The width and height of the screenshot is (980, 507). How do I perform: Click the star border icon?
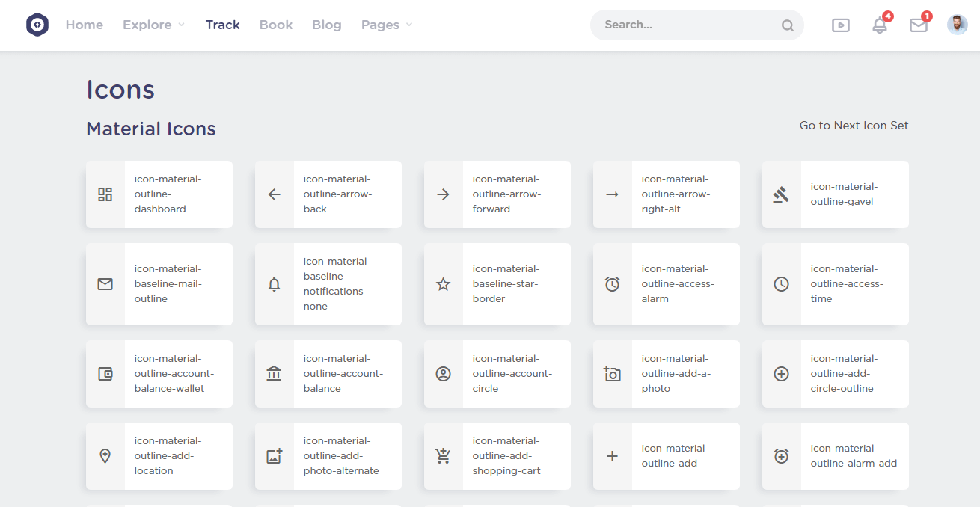pos(443,284)
